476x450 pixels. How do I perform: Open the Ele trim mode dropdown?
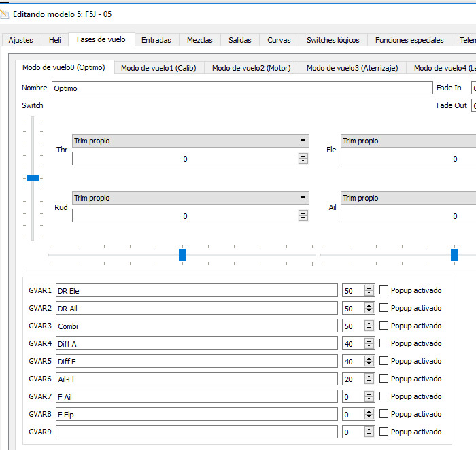[x=408, y=141]
